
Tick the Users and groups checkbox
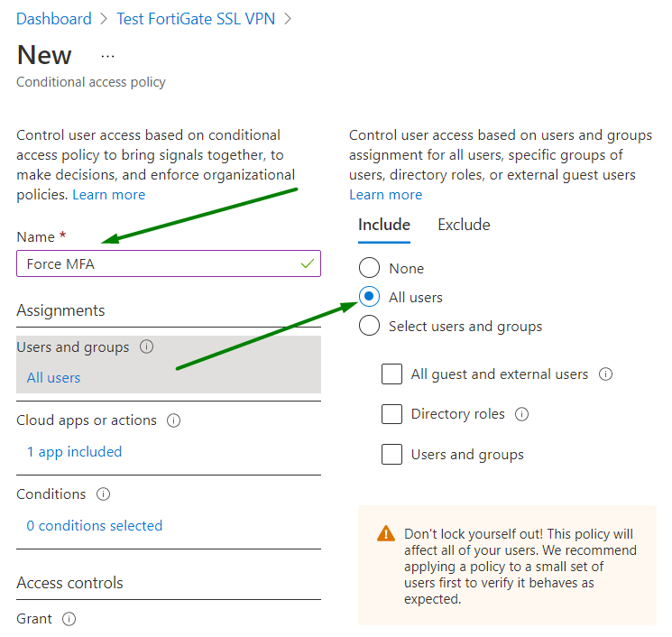[x=391, y=455]
